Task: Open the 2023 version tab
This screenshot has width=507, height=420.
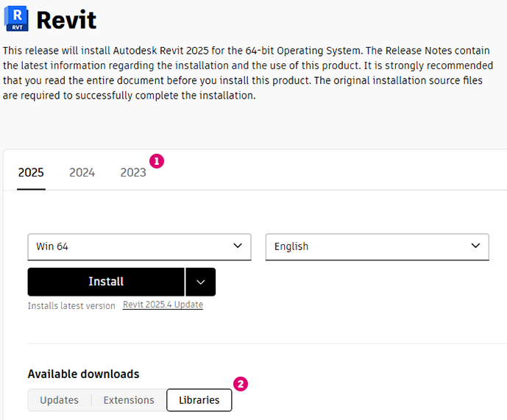Action: pos(133,173)
